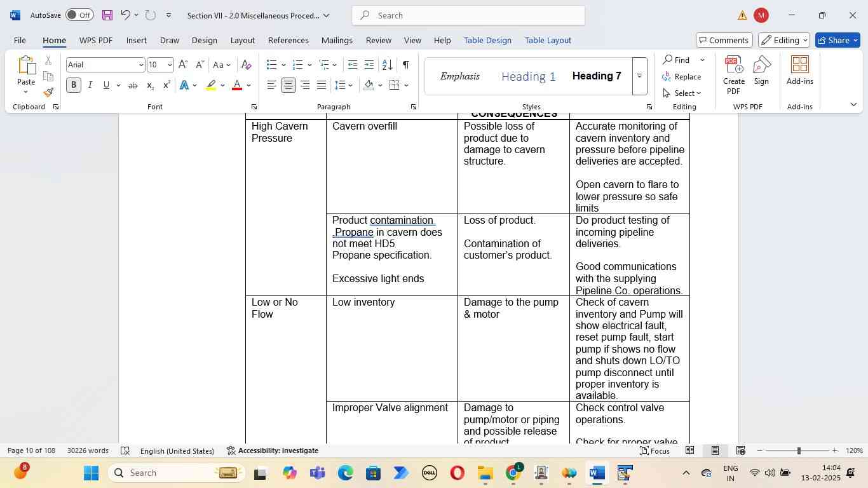Apply Heading 1 style

[528, 77]
